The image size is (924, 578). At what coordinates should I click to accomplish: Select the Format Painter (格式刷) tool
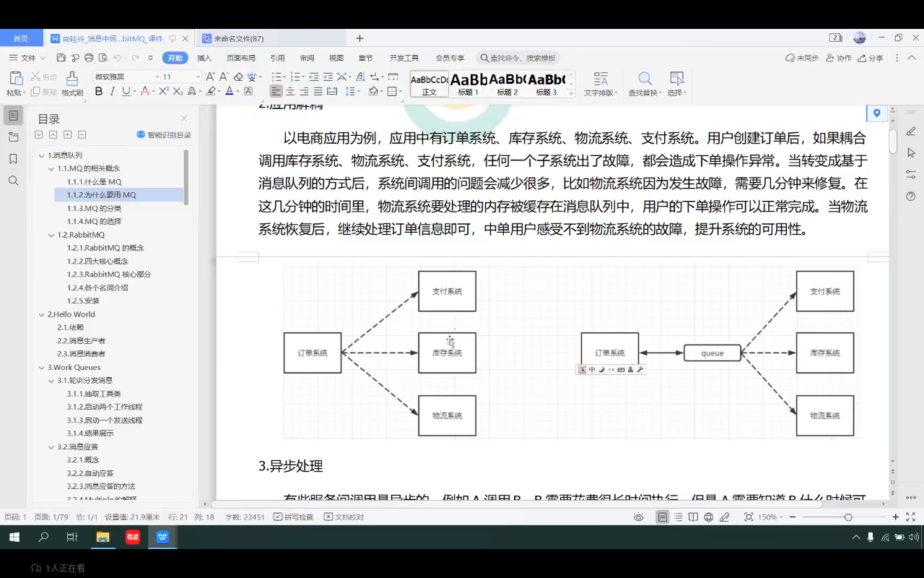[x=72, y=84]
